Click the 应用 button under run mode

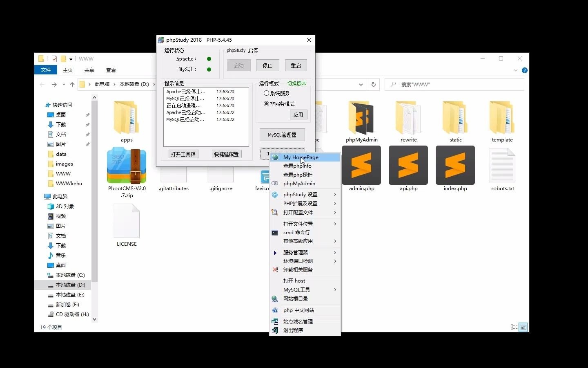pyautogui.click(x=298, y=114)
